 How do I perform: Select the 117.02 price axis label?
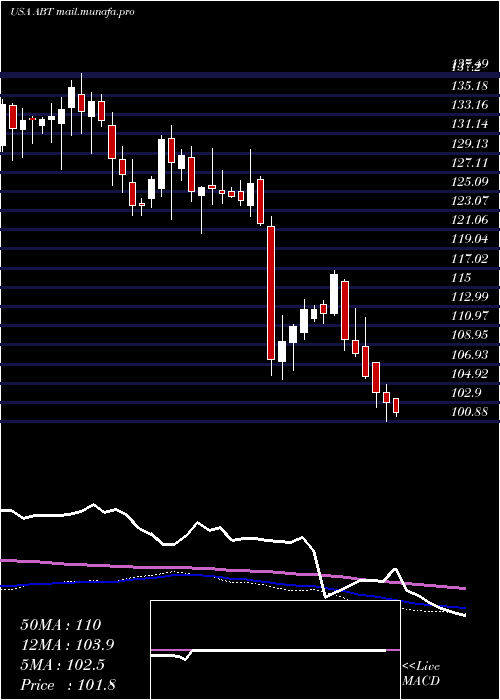tap(470, 259)
